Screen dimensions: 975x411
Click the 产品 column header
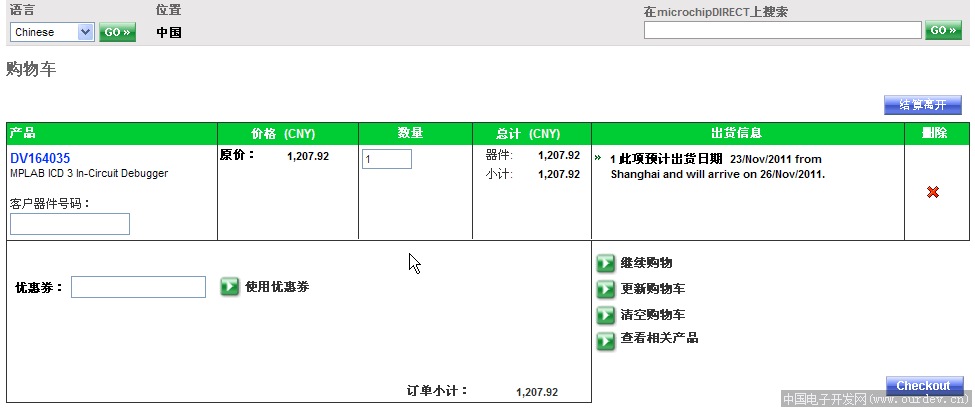pos(112,134)
